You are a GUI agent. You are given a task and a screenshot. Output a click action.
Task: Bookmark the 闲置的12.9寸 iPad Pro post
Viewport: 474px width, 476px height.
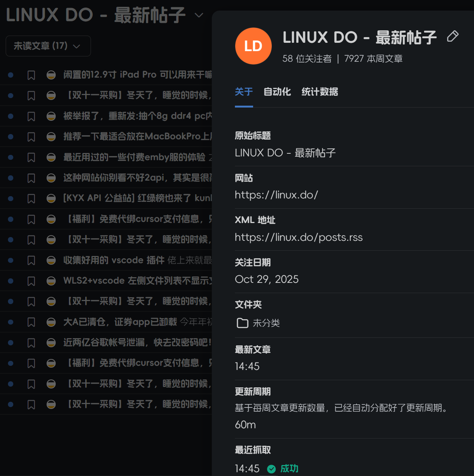click(x=31, y=75)
